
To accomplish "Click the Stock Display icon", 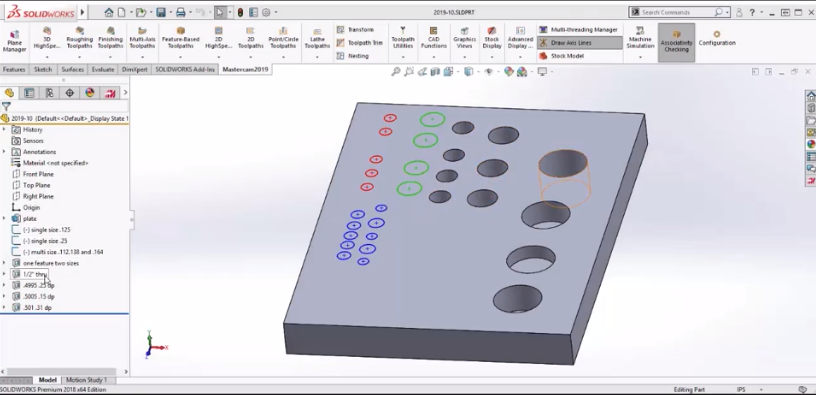I will (492, 31).
